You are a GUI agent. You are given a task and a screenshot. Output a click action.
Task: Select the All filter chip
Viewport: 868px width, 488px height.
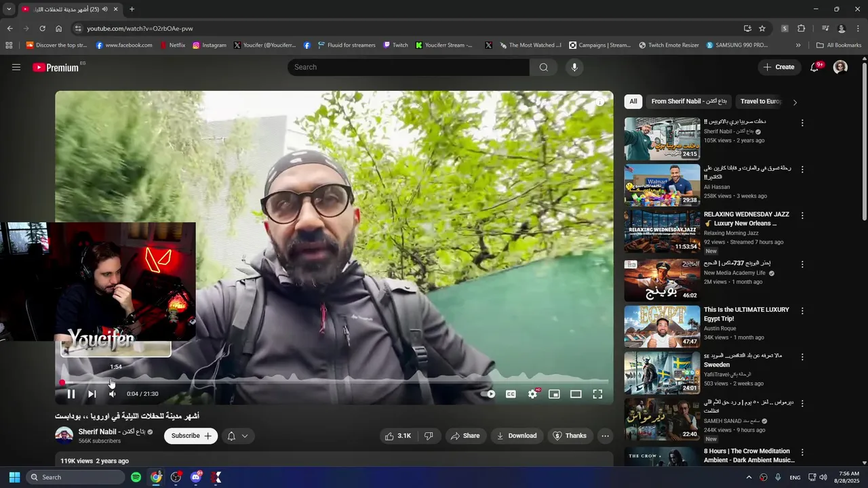[633, 102]
